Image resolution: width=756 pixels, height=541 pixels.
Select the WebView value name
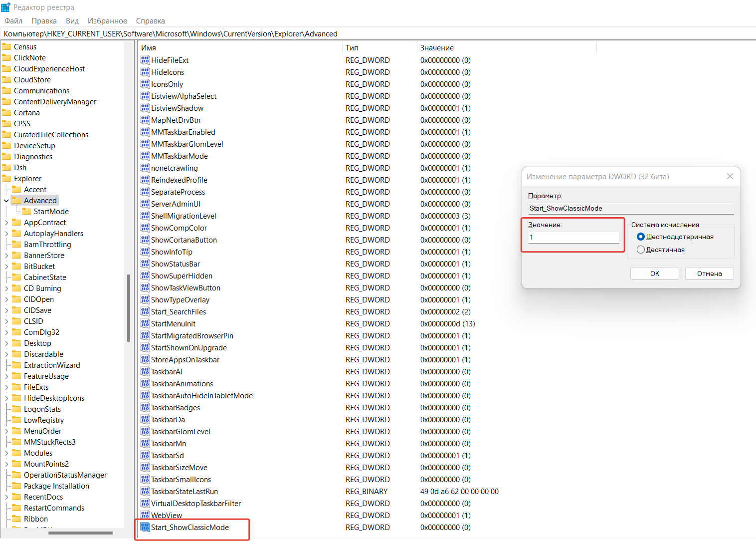click(167, 515)
